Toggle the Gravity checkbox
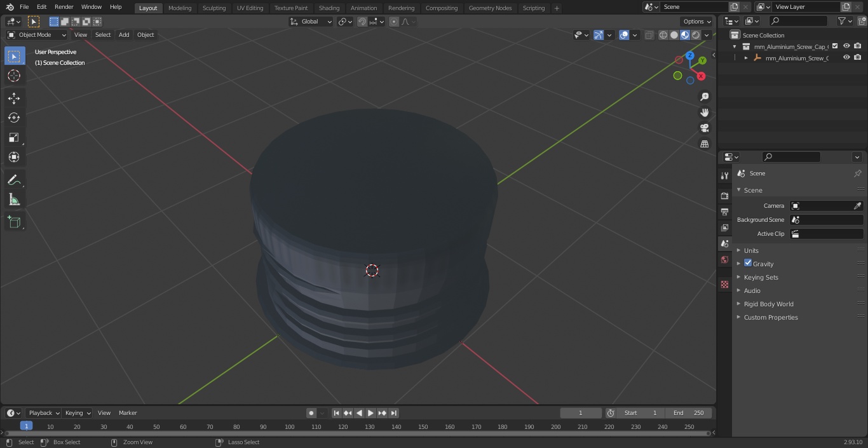This screenshot has height=448, width=868. [748, 263]
